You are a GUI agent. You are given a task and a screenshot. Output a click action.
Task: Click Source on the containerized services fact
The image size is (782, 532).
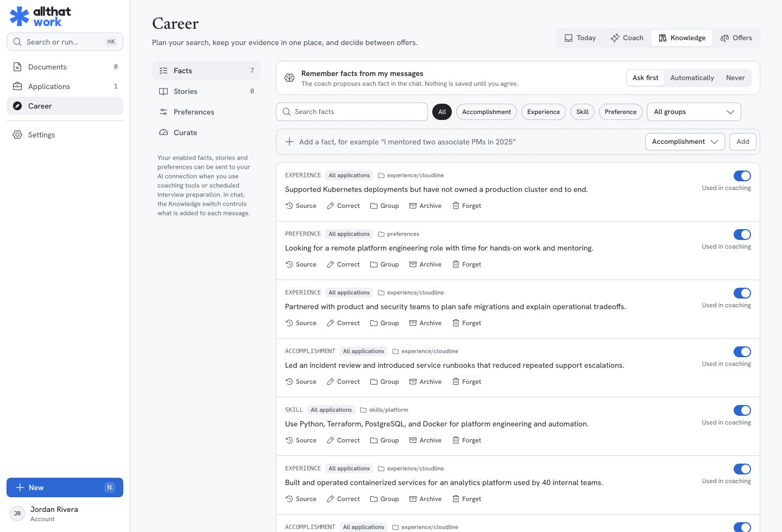click(x=301, y=499)
